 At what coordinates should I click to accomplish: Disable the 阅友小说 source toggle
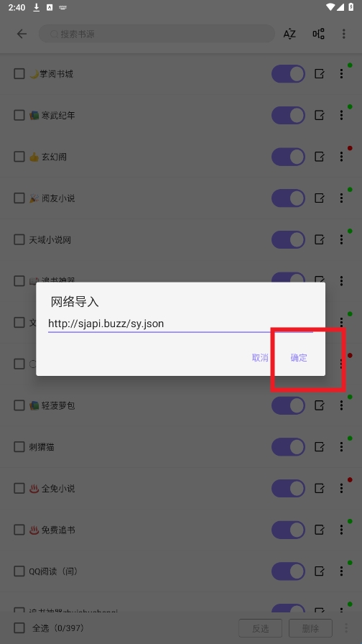(288, 198)
